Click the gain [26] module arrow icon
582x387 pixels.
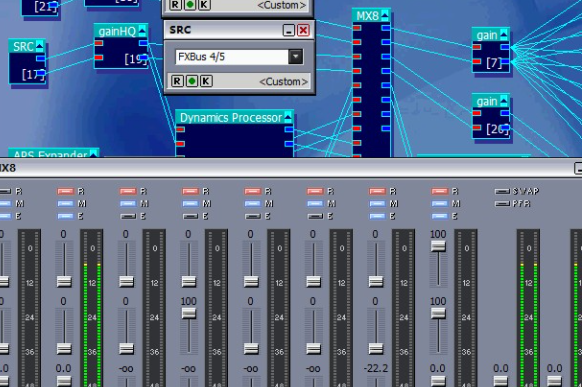[504, 101]
